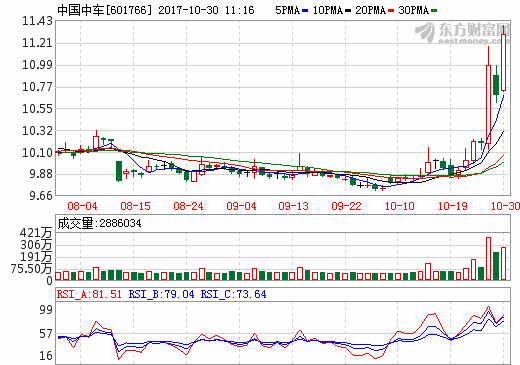The image size is (520, 365).
Task: Pick the red 20PMA legend color marker
Action: tap(391, 11)
